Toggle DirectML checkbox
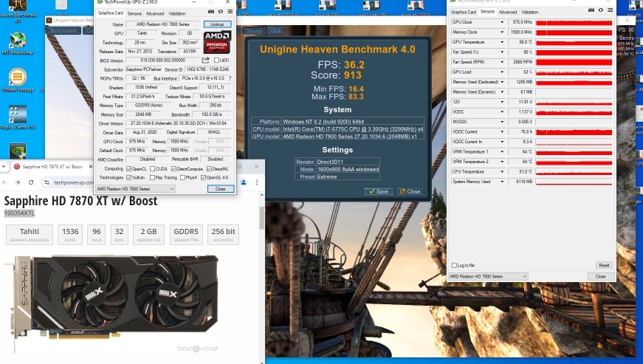This screenshot has height=364, width=643. (209, 169)
